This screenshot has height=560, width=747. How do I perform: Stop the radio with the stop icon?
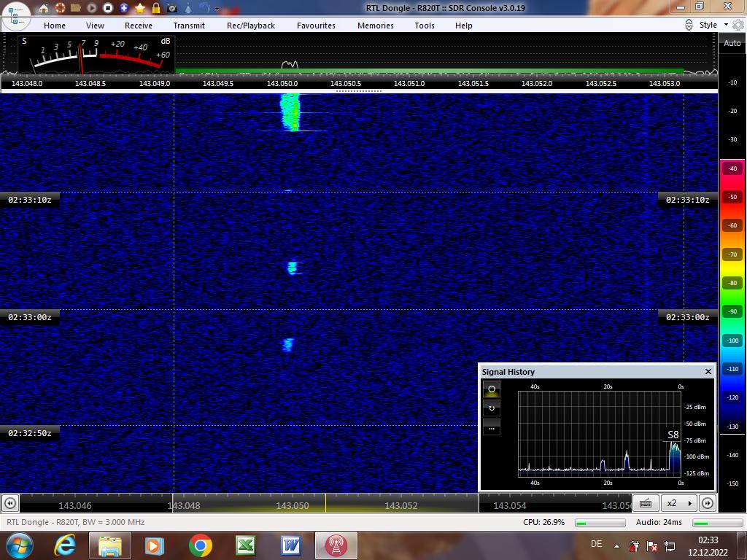[x=108, y=8]
